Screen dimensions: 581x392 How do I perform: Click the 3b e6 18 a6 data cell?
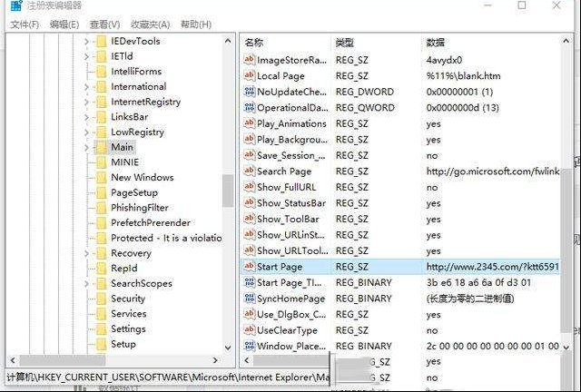click(478, 283)
